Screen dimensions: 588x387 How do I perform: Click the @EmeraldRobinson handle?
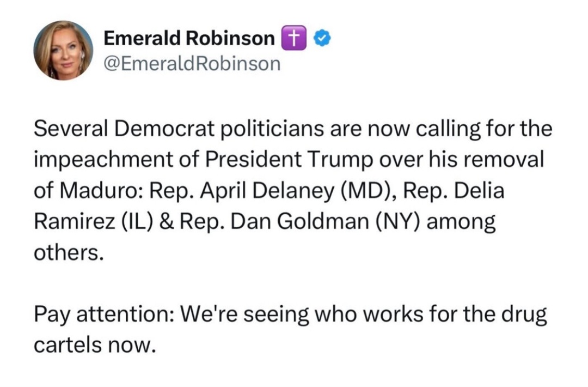point(192,64)
